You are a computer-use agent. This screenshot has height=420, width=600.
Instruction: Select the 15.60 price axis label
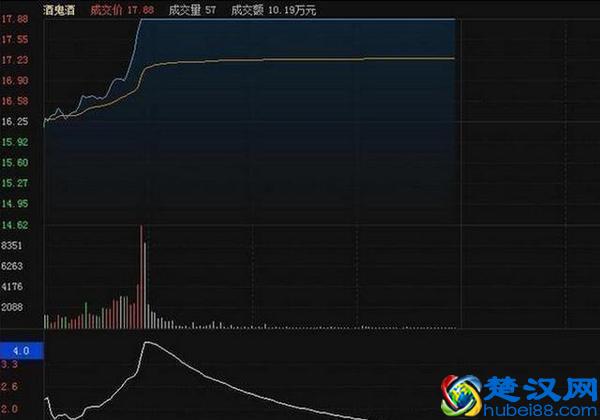point(15,163)
